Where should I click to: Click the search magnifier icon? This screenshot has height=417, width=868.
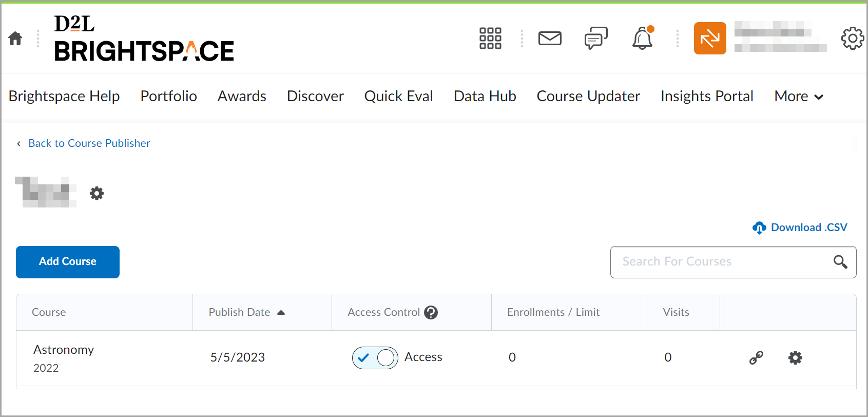pos(840,262)
